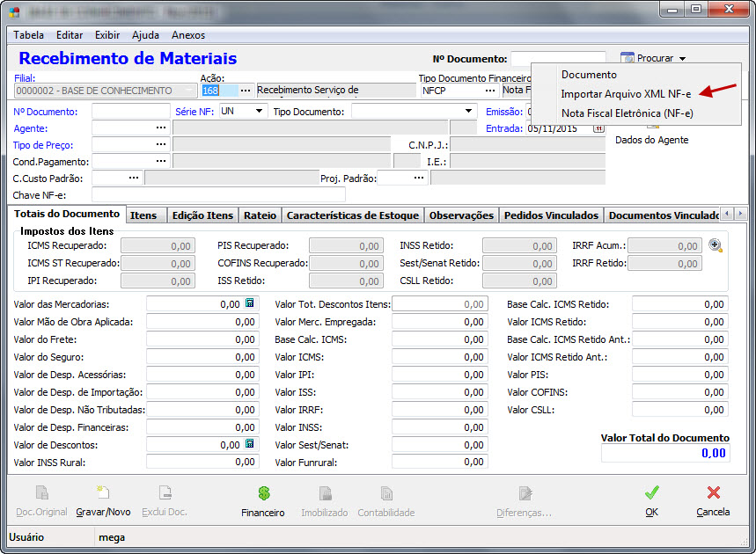Switch to the Rateio tab
The image size is (756, 554).
pyautogui.click(x=260, y=215)
